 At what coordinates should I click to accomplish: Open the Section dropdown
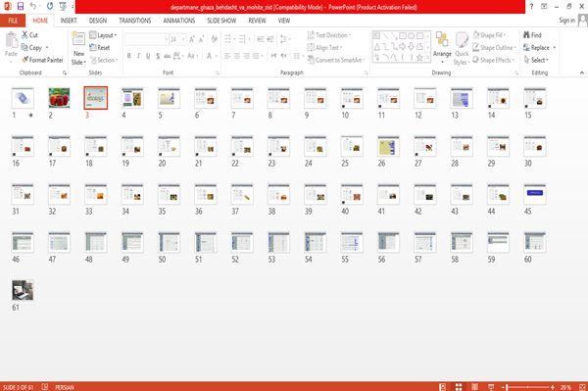coord(104,60)
